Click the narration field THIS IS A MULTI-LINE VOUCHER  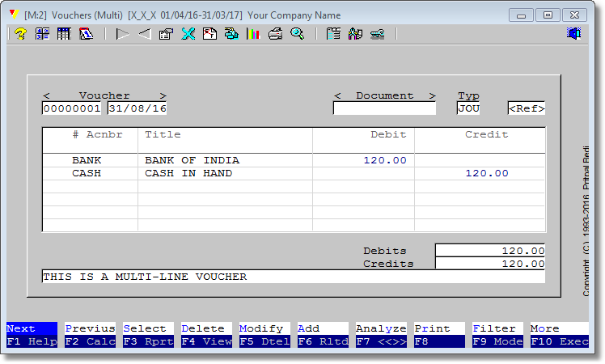(294, 277)
